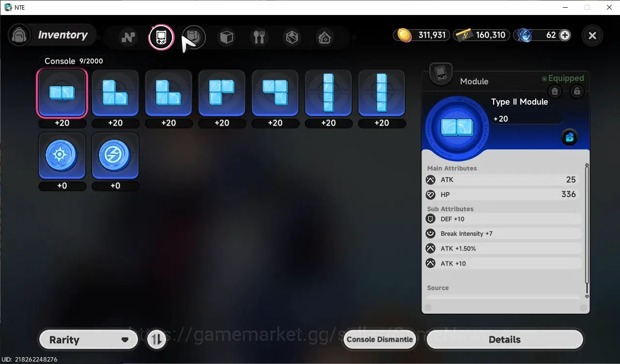
Task: Click the ATK +10 sub attribute
Action: 503,264
